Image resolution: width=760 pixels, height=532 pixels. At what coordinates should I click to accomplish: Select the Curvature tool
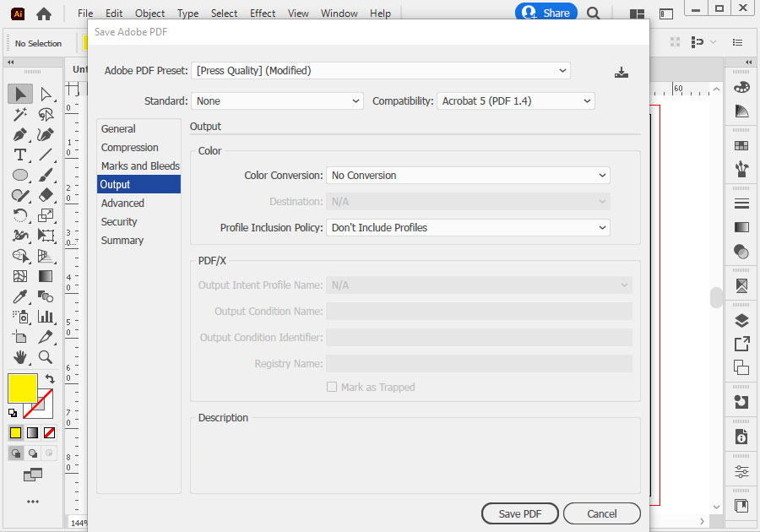point(46,134)
